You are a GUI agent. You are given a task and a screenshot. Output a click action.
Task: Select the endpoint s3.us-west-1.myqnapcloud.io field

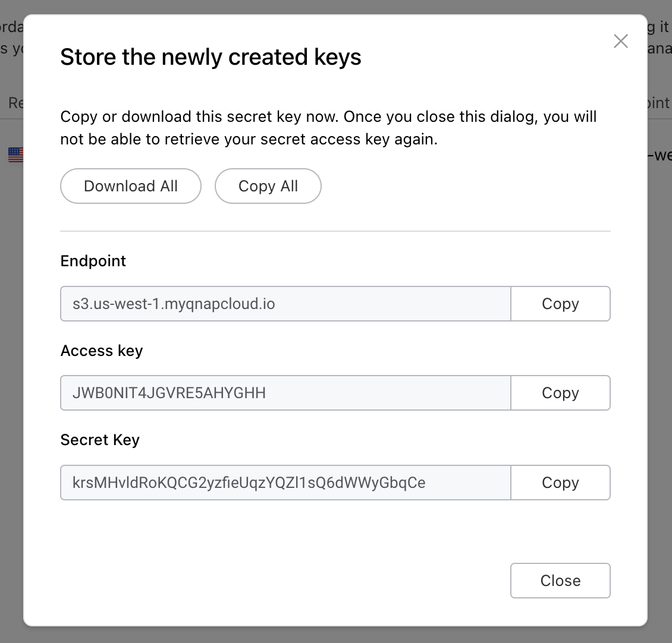[x=285, y=304]
